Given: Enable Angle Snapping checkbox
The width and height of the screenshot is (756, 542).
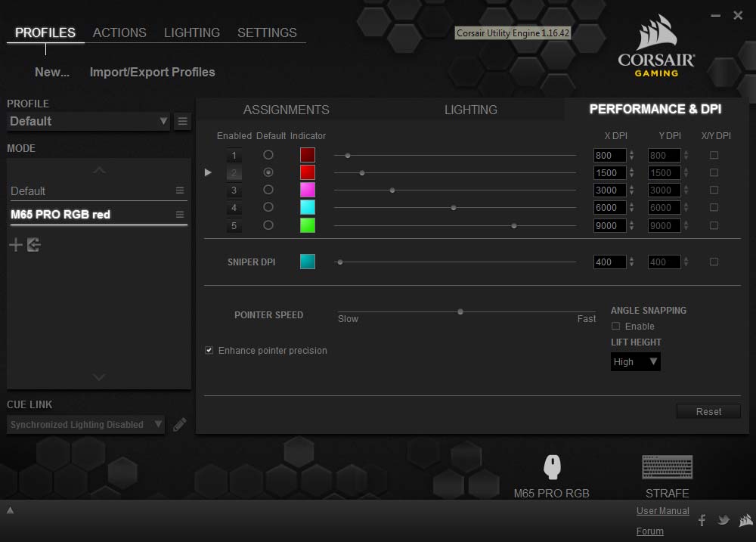Looking at the screenshot, I should 615,326.
